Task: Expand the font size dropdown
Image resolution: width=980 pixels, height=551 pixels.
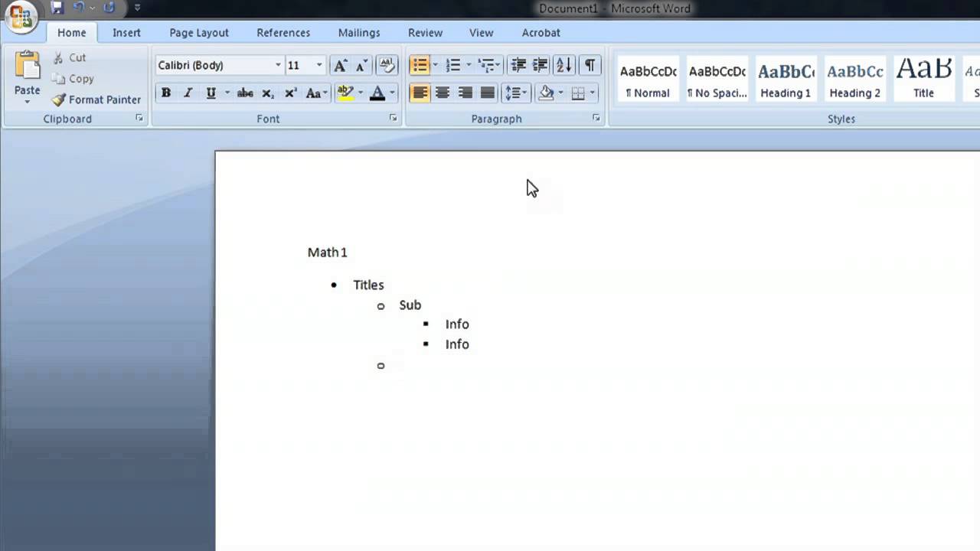Action: 319,65
